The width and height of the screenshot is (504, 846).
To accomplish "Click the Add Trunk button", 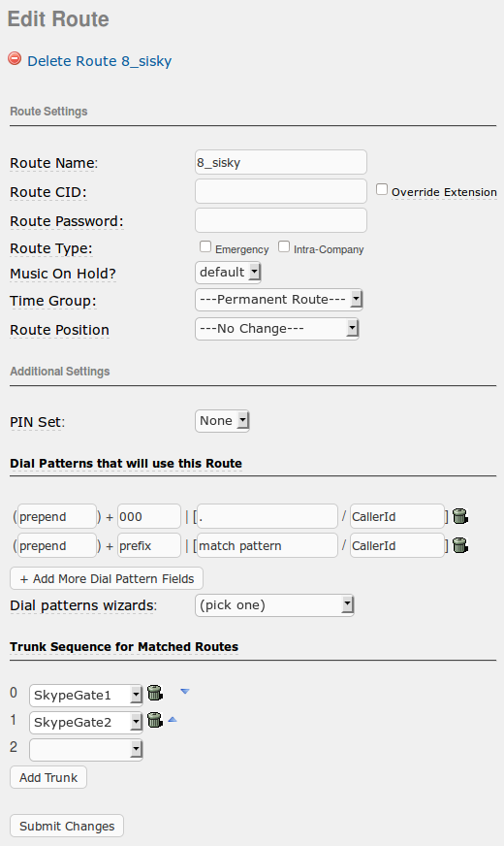I will point(48,777).
